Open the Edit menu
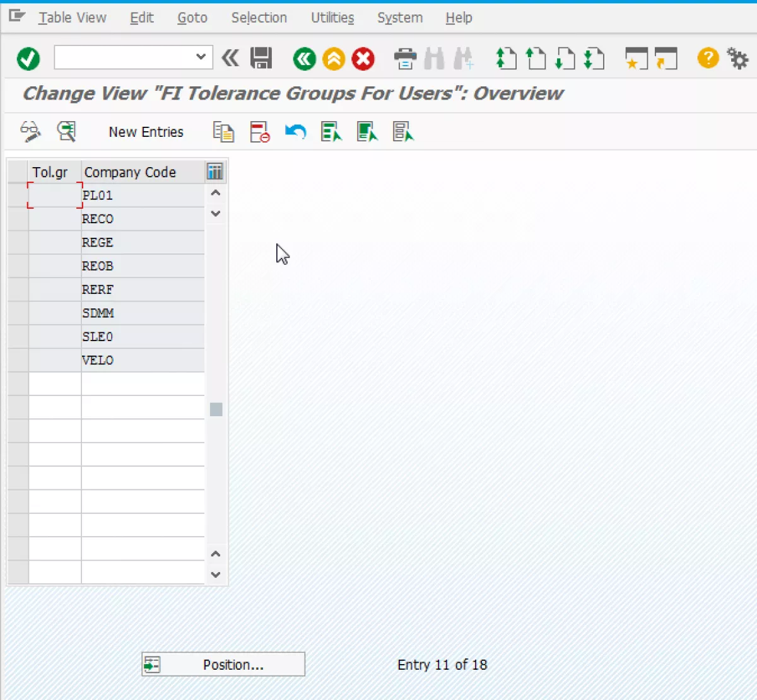Image resolution: width=757 pixels, height=700 pixels. point(142,18)
